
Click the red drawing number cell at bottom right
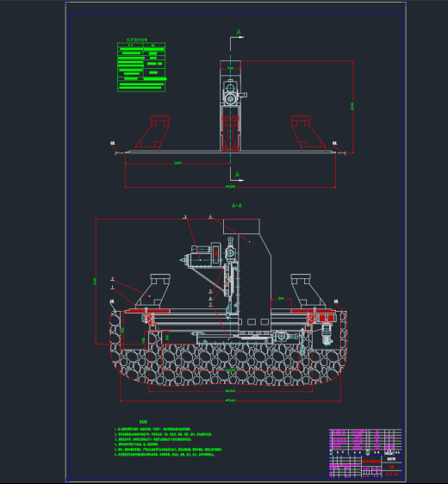click(x=391, y=475)
